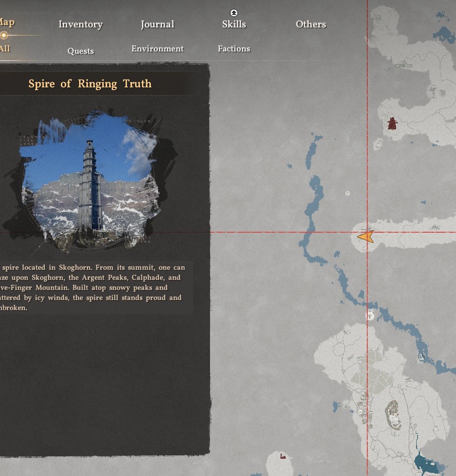Screen dimensions: 456x476
Task: Click the village icon at top of northern region
Action: (x=378, y=18)
